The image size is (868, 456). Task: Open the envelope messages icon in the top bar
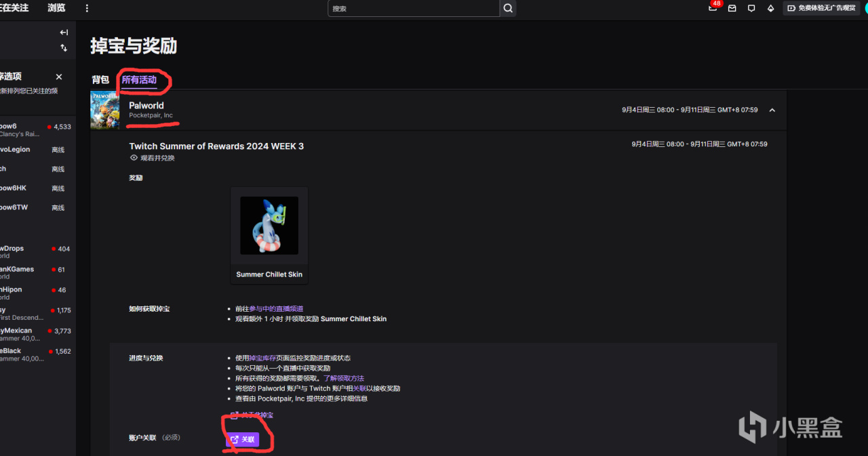coord(732,8)
